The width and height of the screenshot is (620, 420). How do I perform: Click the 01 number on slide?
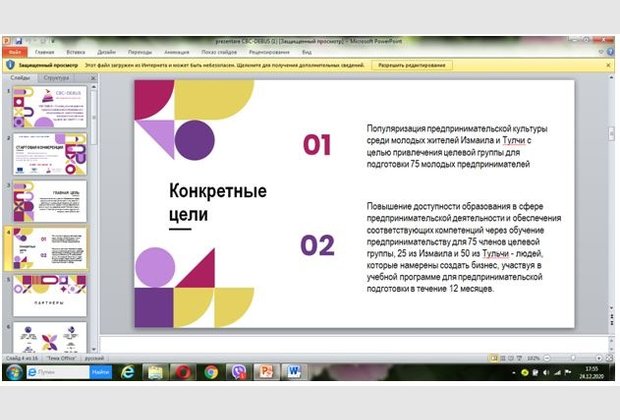pos(317,145)
